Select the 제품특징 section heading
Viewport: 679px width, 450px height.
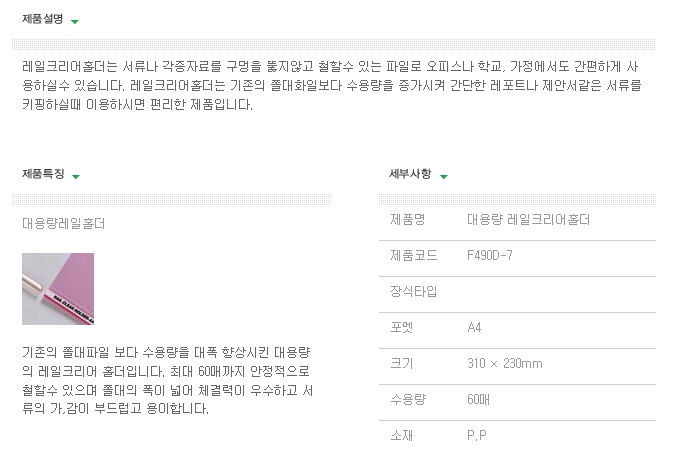coord(43,174)
